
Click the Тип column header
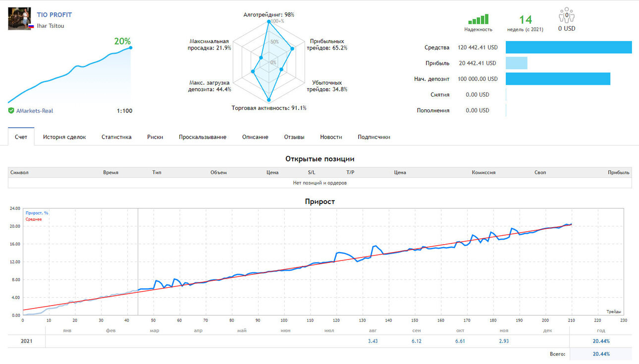tap(157, 172)
